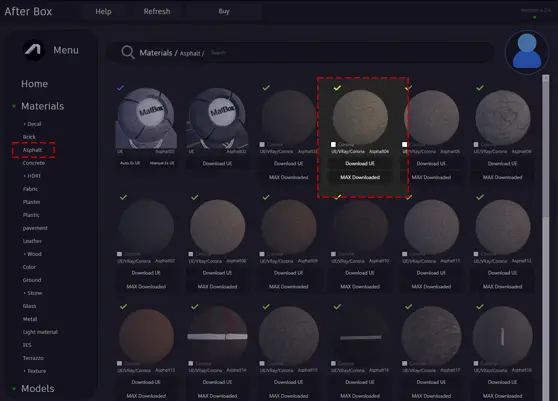Click the green dot beside Materials
This screenshot has width=558, height=401.
(x=14, y=106)
